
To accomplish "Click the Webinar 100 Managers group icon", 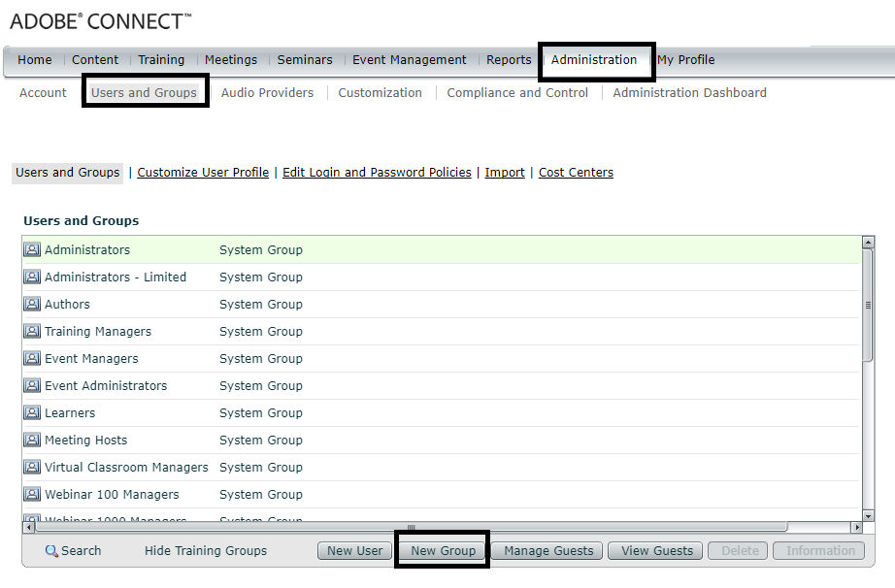I will click(x=32, y=495).
